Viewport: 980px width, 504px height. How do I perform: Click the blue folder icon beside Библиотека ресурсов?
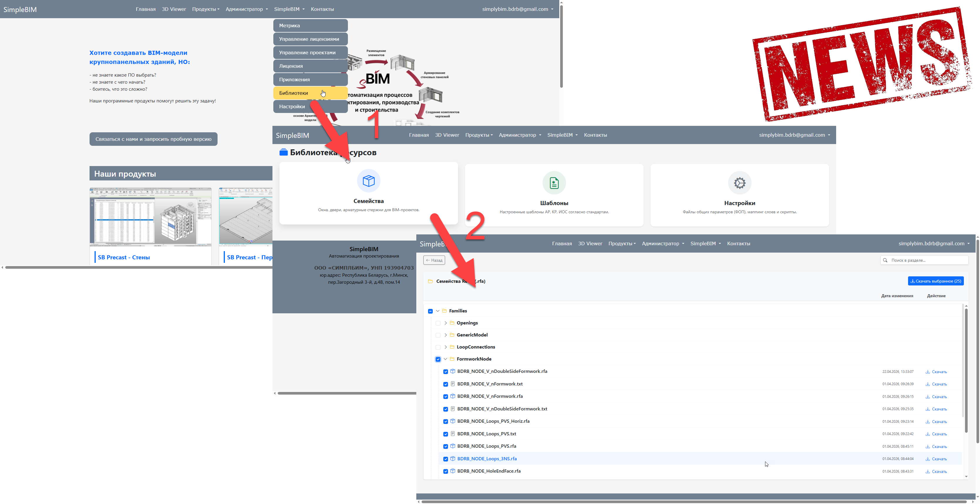click(x=283, y=153)
